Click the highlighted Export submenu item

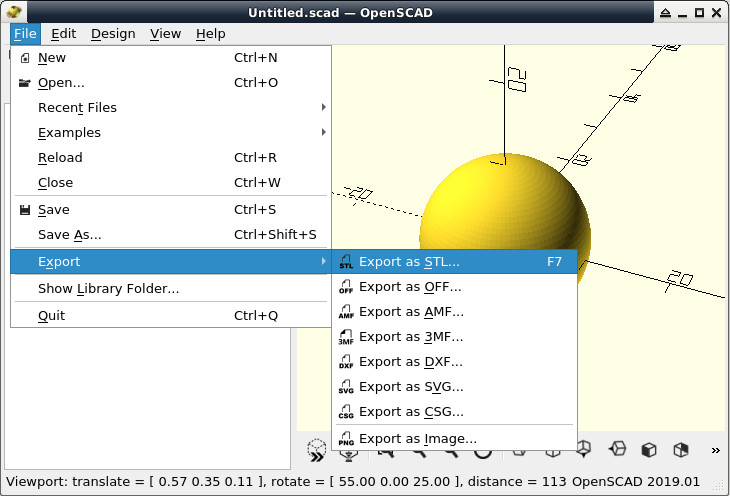coord(171,262)
